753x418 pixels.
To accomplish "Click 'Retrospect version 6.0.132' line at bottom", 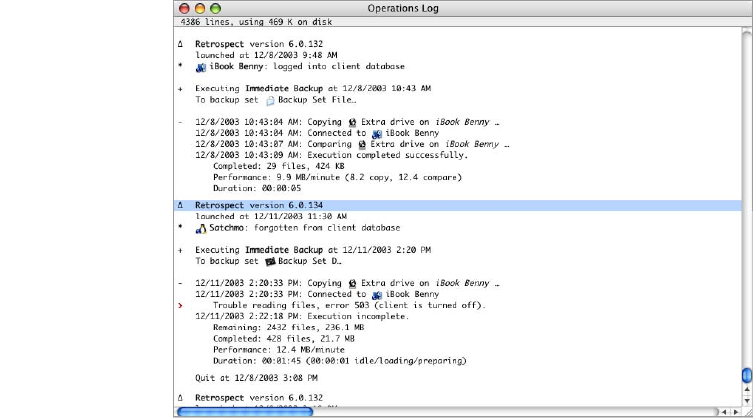I will 259,398.
